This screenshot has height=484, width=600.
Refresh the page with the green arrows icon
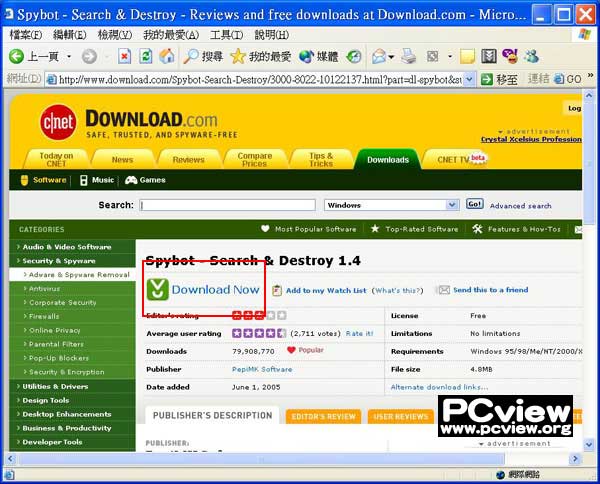(x=145, y=57)
